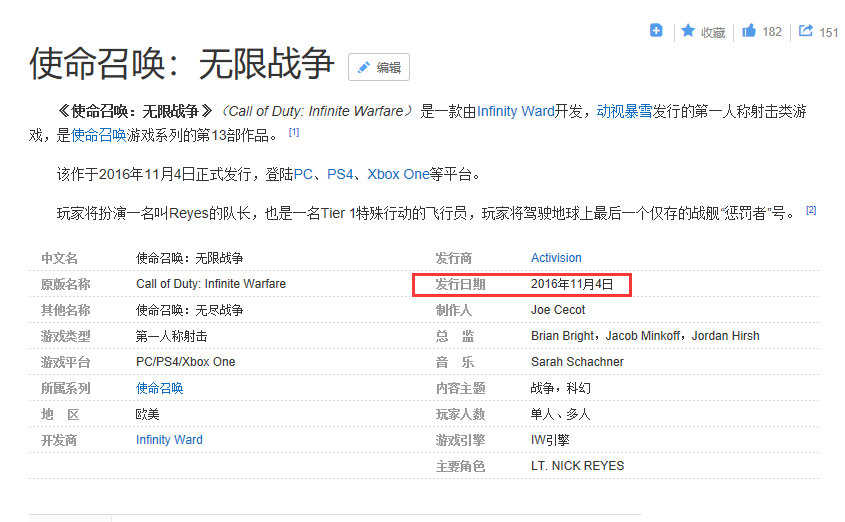
Task: Click the 发行日期 label
Action: (x=460, y=284)
